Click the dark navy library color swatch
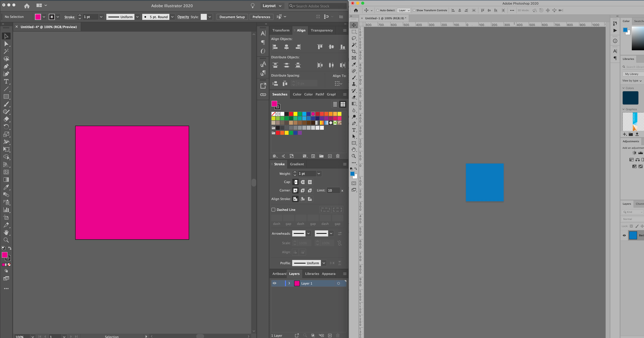This screenshot has height=338, width=644. [630, 98]
